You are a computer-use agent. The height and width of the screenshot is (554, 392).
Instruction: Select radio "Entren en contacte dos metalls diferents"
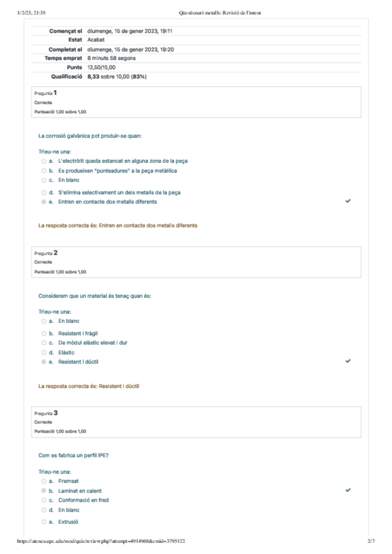44,202
